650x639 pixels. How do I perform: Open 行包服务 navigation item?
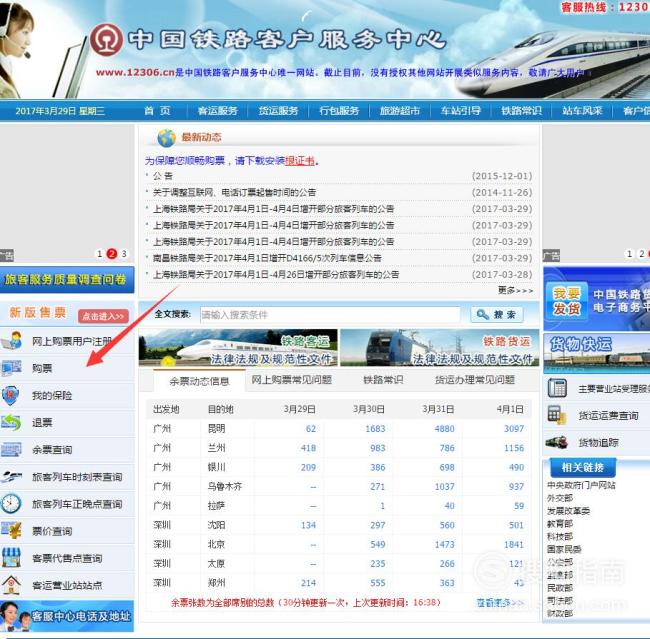click(x=339, y=110)
